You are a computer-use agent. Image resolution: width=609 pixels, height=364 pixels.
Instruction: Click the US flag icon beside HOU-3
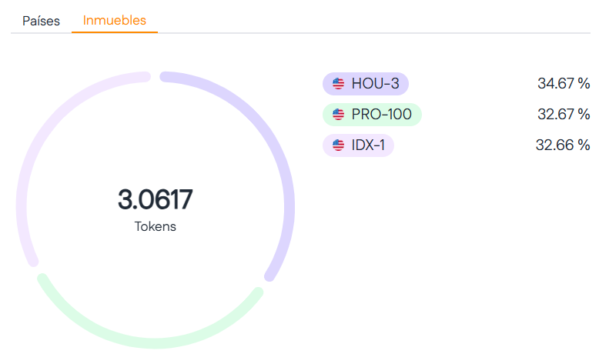click(338, 84)
